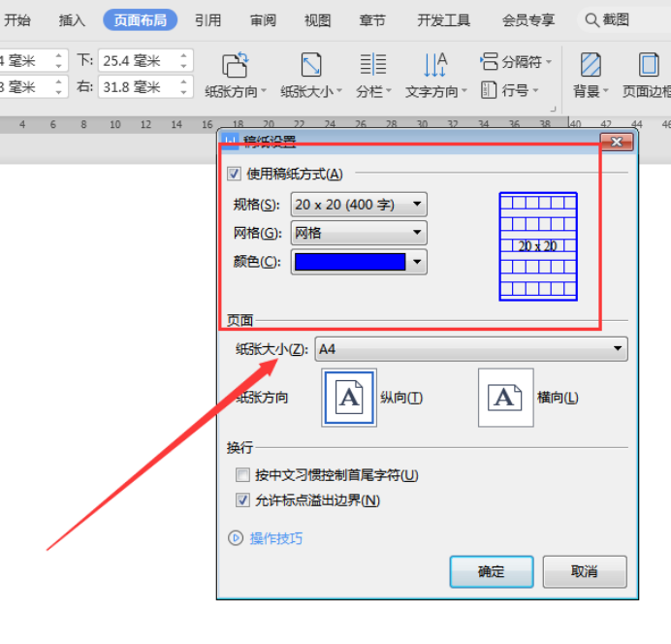Open the 纸张大小 A4 dropdown in dialog

(471, 349)
